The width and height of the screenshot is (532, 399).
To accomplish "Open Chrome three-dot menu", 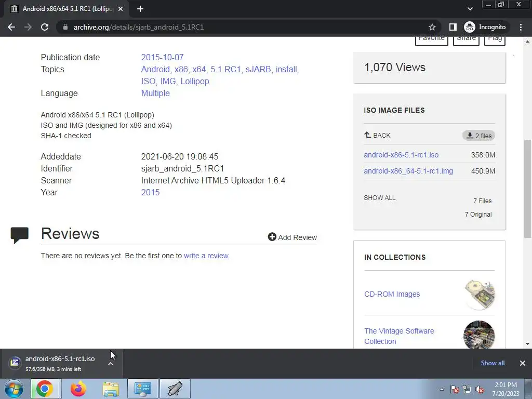I will (x=521, y=27).
